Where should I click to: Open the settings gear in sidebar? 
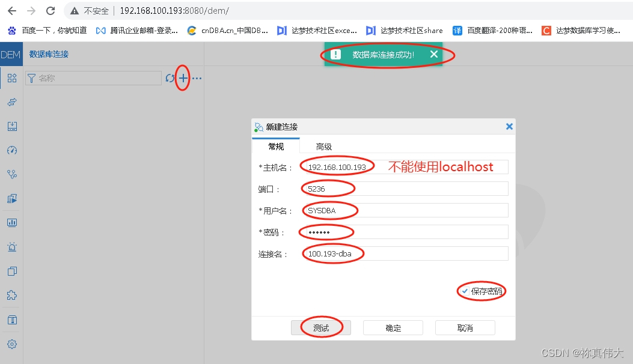coord(12,344)
